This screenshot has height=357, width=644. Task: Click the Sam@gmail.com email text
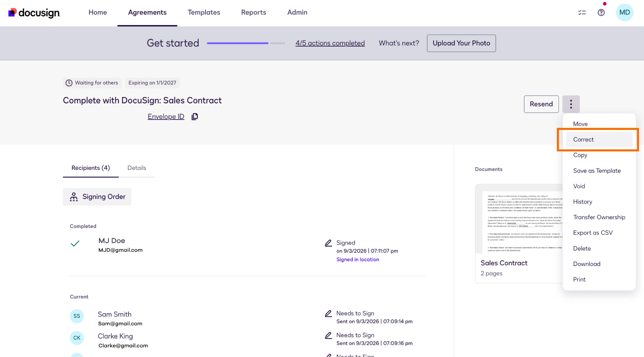pos(120,324)
